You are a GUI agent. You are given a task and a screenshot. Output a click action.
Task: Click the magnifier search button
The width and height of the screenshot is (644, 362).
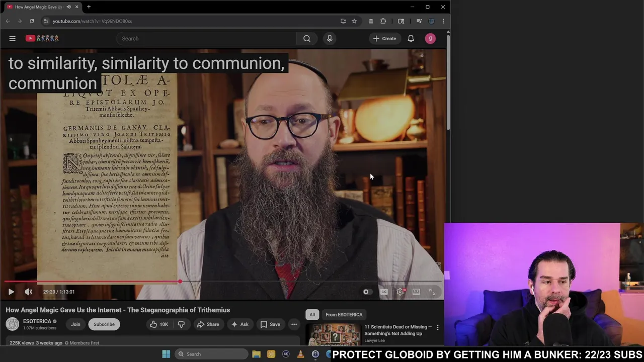pos(307,38)
